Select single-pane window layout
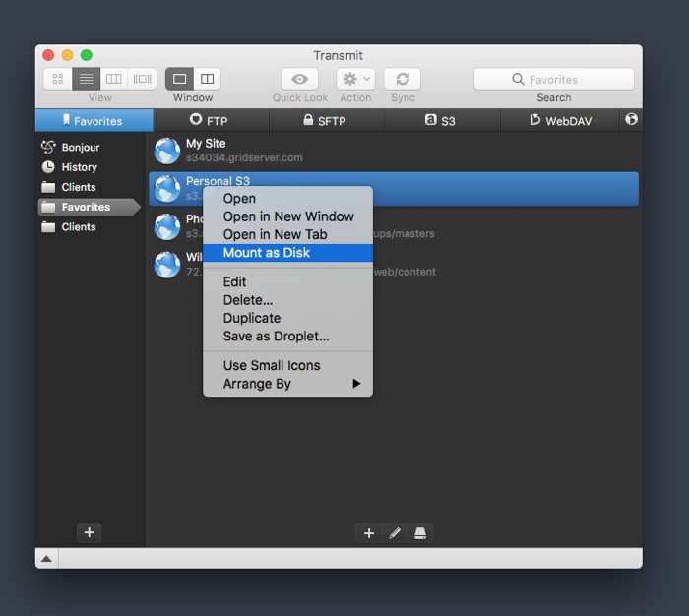689x616 pixels. coord(179,79)
